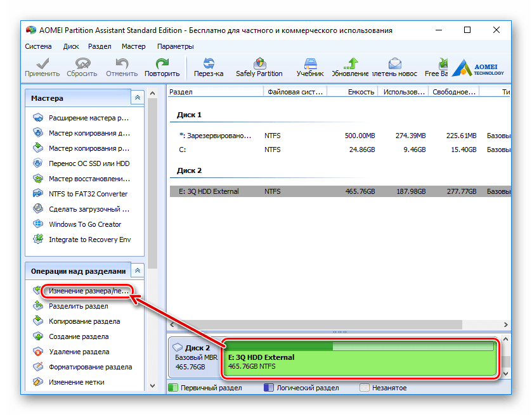Click the Логический раздел blue legend swatch
532x415 pixels.
[x=269, y=388]
